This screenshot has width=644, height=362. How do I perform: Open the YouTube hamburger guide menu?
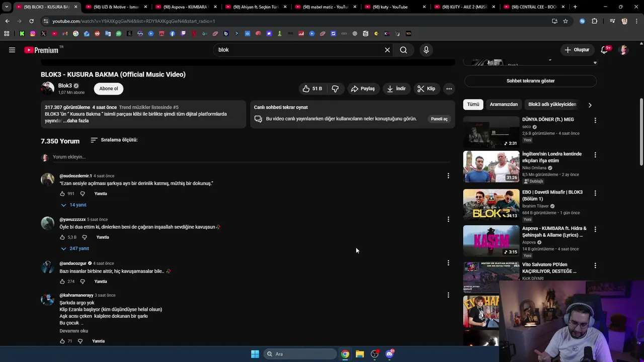click(12, 50)
